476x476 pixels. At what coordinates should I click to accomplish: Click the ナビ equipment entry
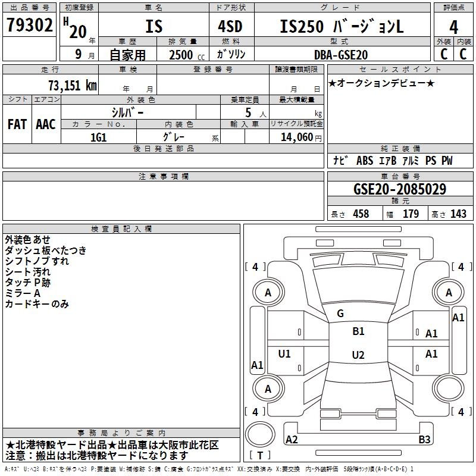[340, 160]
